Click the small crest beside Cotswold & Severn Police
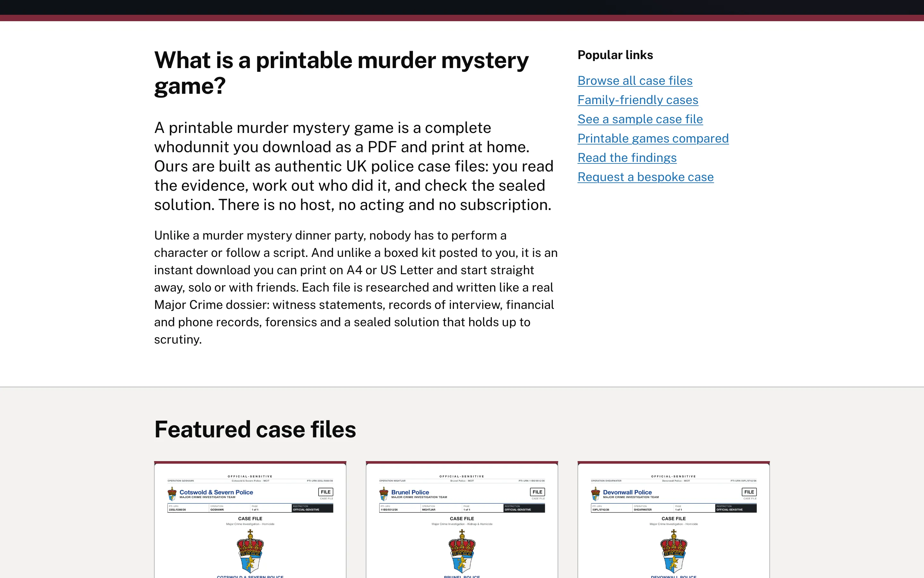 tap(172, 494)
